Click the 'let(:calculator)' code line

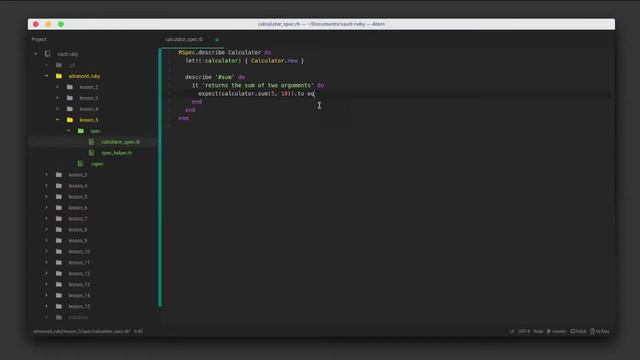click(244, 61)
